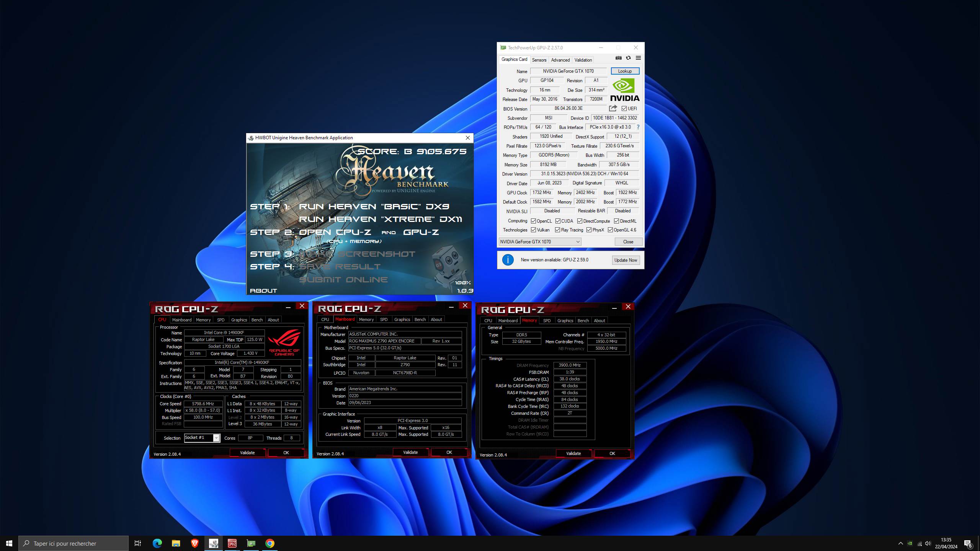
Task: Open SPD tab in CPU-Z CPU window
Action: coord(221,320)
